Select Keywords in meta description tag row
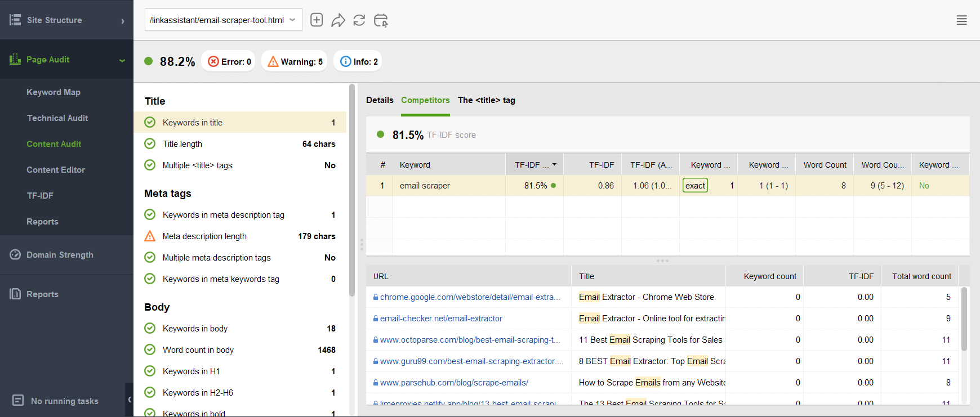This screenshot has height=417, width=980. pos(240,214)
